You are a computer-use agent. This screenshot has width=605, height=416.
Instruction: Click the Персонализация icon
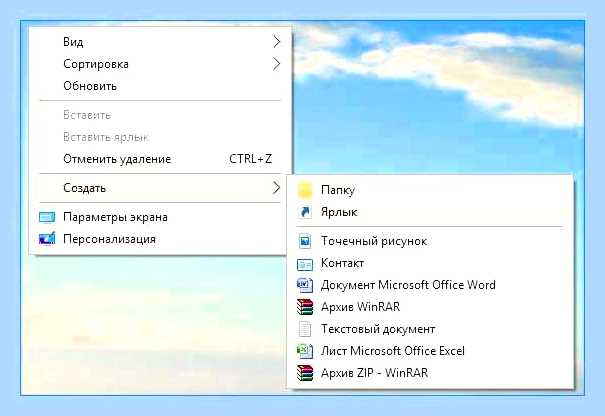click(x=47, y=239)
